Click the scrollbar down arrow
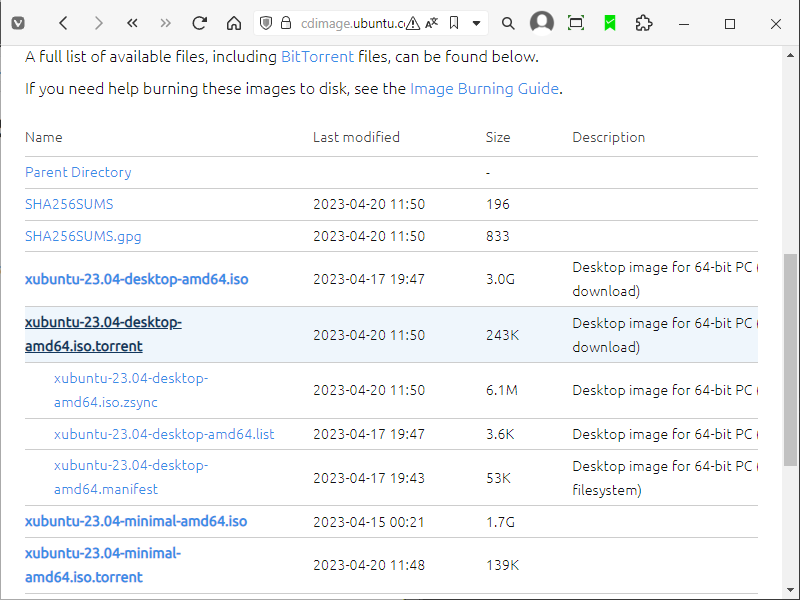The height and width of the screenshot is (600, 800). [x=790, y=591]
